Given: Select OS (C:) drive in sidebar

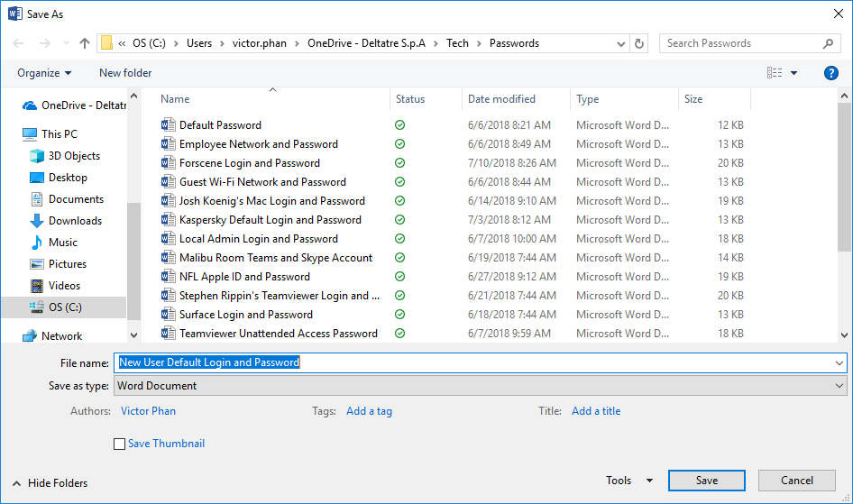Looking at the screenshot, I should pyautogui.click(x=64, y=307).
